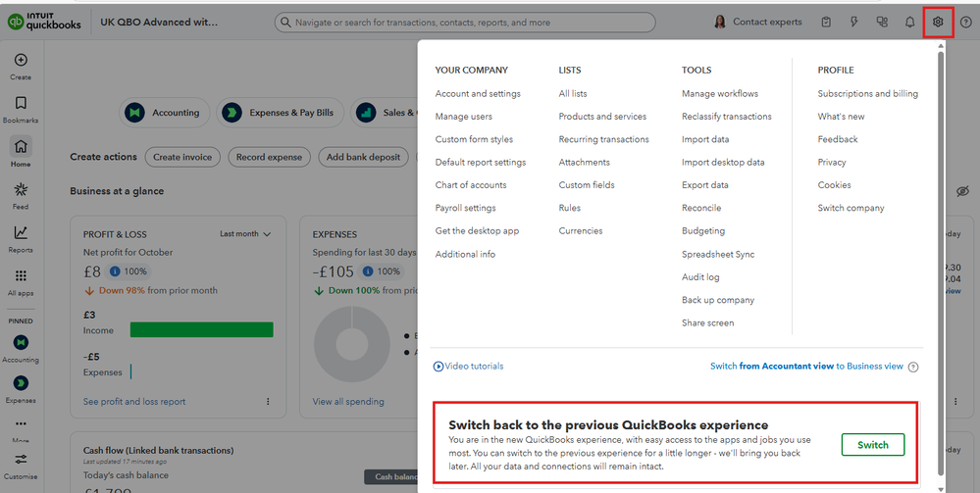Viewport: 980px width, 493px height.
Task: Open Chart of accounts
Action: (471, 185)
